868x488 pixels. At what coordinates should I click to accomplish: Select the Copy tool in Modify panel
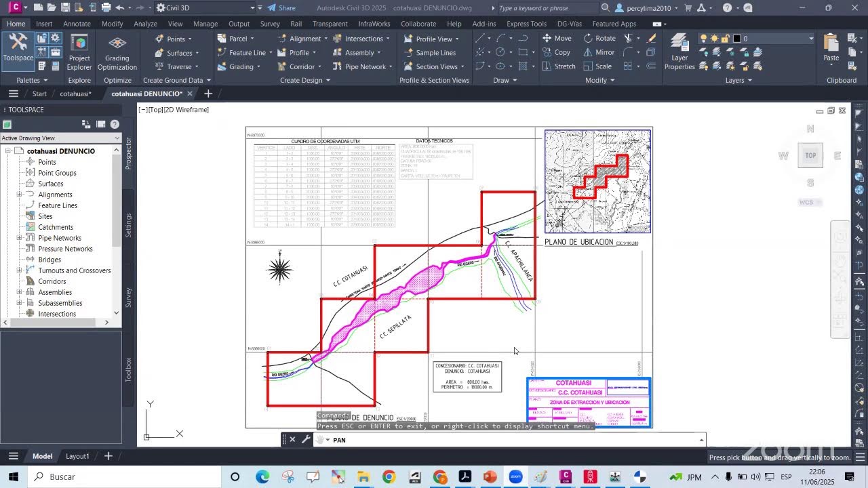[556, 52]
